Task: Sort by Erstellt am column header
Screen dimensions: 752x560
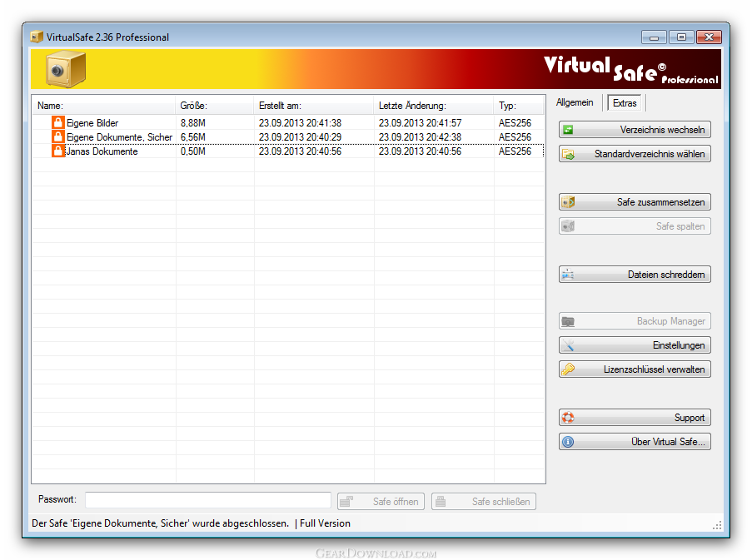Action: pos(313,106)
